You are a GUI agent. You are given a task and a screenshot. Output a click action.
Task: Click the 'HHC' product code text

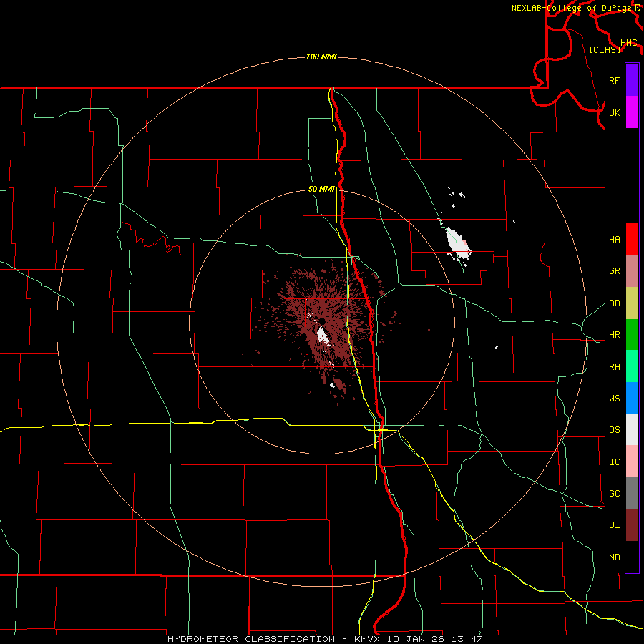click(x=628, y=43)
